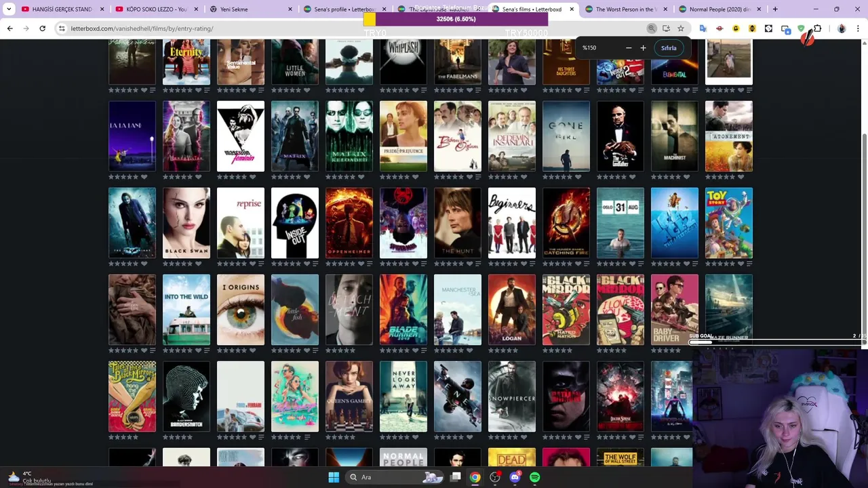Open the Pride & Prejudice poster
The image size is (868, 488).
point(403,136)
